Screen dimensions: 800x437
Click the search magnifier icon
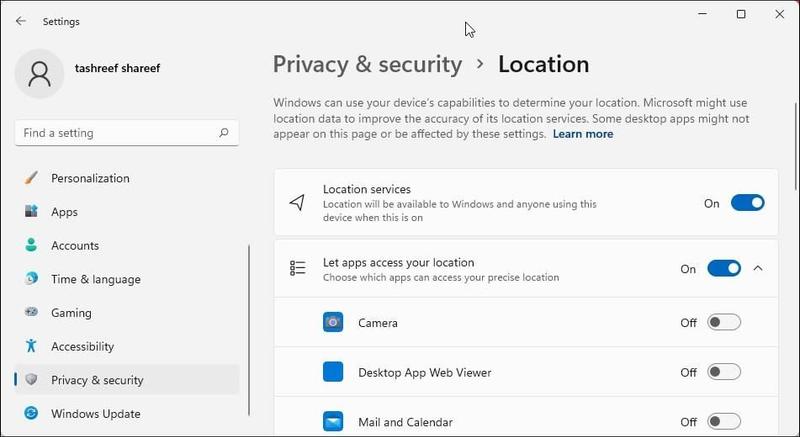(x=224, y=133)
